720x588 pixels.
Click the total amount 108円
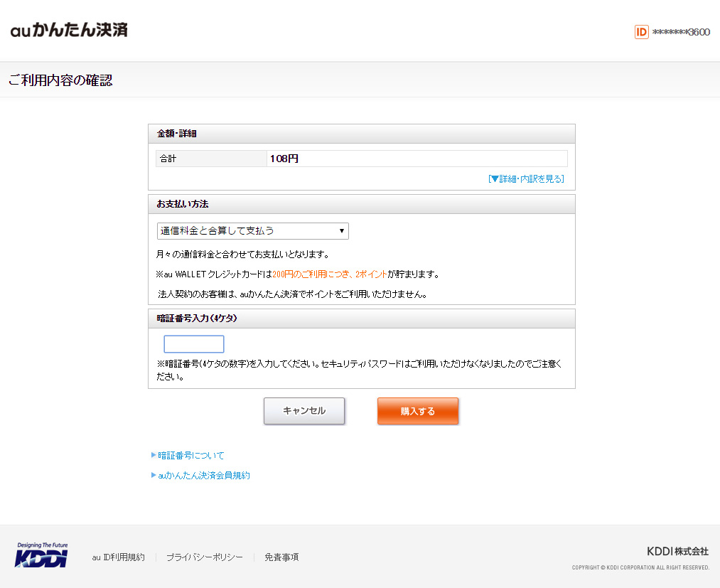284,159
